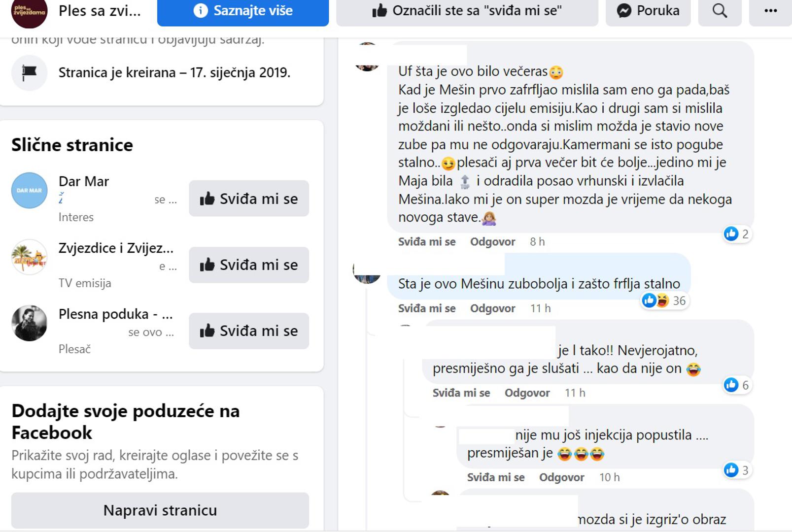Screen dimensions: 792x532
Task: Open the three-dot more options menu
Action: 770,11
